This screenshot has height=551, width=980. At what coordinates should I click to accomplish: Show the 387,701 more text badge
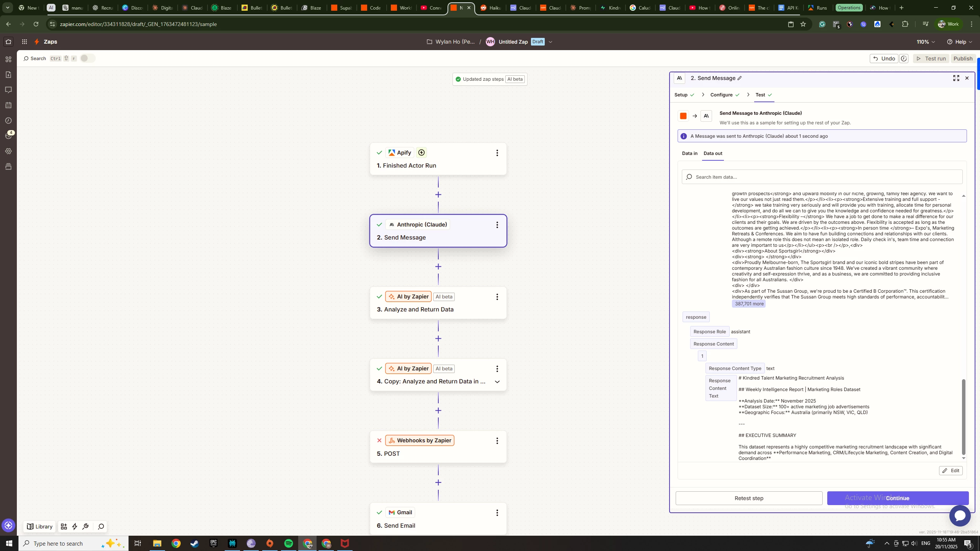tap(749, 304)
